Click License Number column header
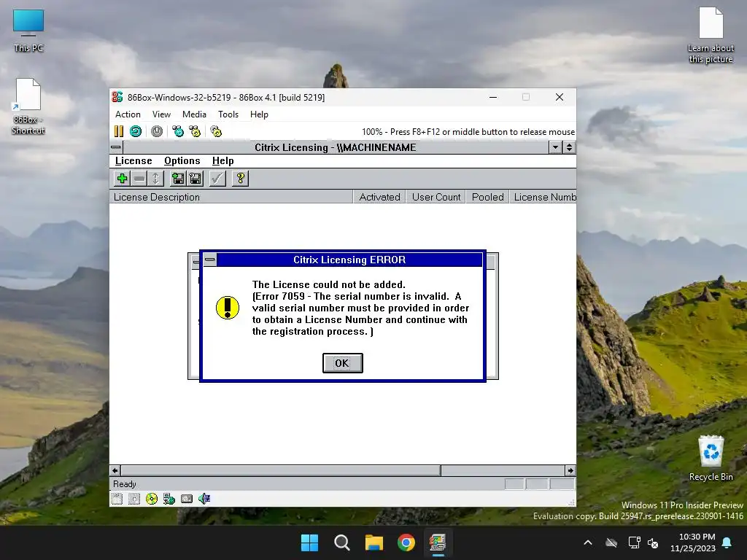This screenshot has height=560, width=747. pyautogui.click(x=543, y=197)
